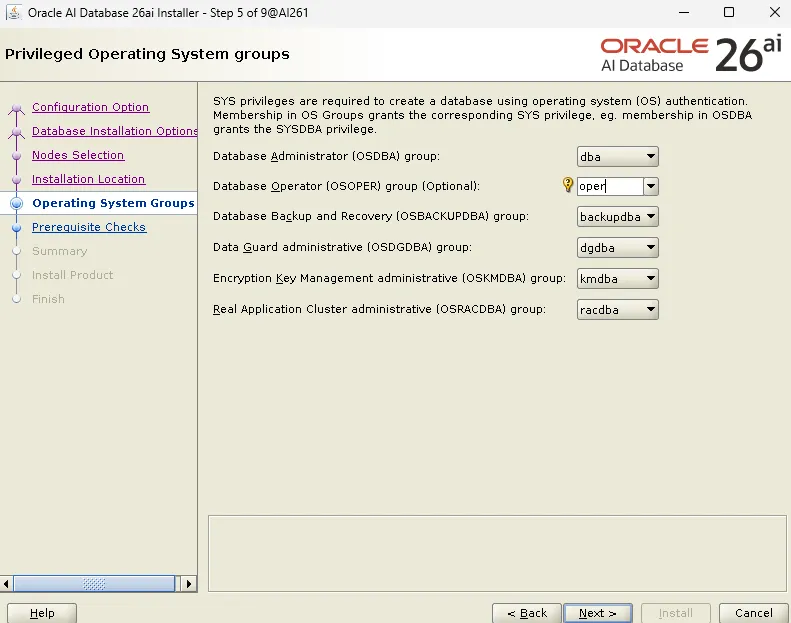
Task: Go to the Installation Location step
Action: [x=88, y=179]
